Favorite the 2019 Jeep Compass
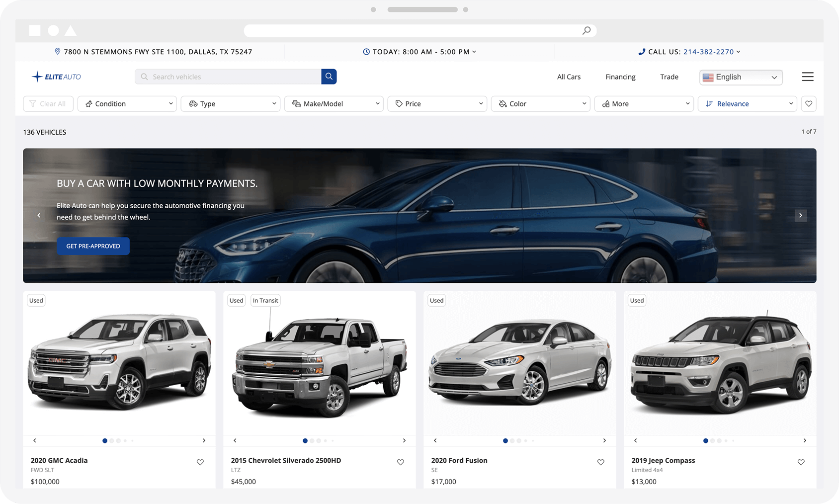This screenshot has height=504, width=839. 801,462
